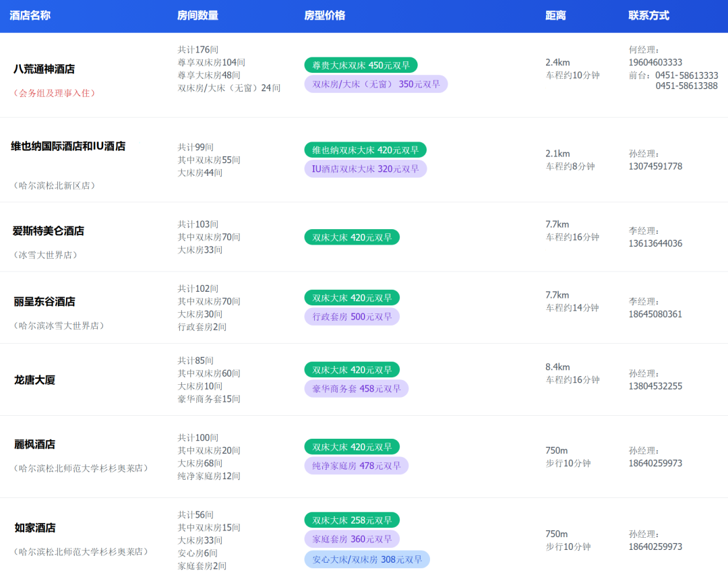This screenshot has height=587, width=728.
Task: Click the 共计99间 room count
Action: (195, 147)
